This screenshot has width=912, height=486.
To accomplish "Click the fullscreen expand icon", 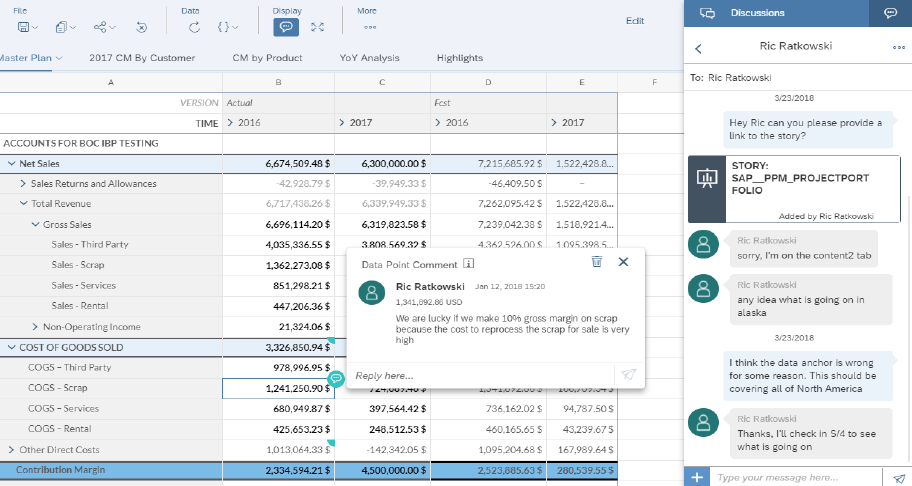I will 317,27.
